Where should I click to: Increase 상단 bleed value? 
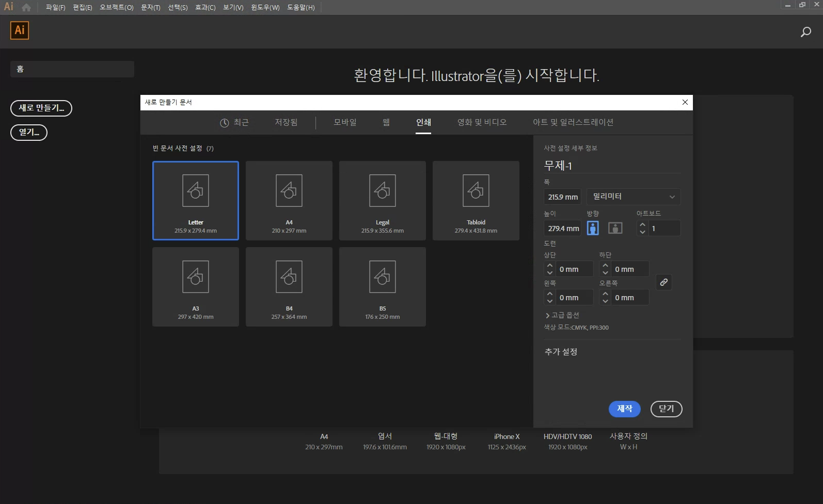(550, 266)
